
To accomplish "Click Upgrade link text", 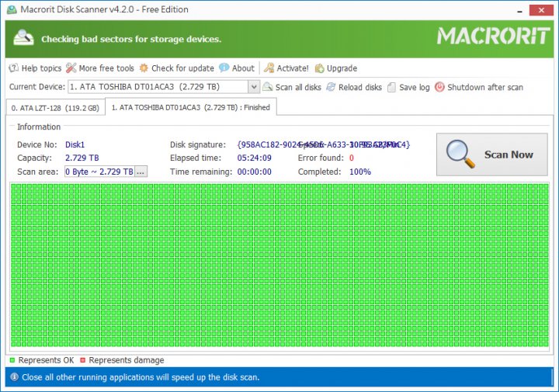I will pos(342,68).
